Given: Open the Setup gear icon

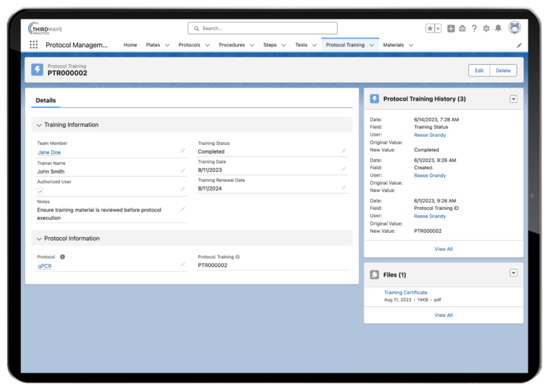Looking at the screenshot, I should tap(486, 29).
